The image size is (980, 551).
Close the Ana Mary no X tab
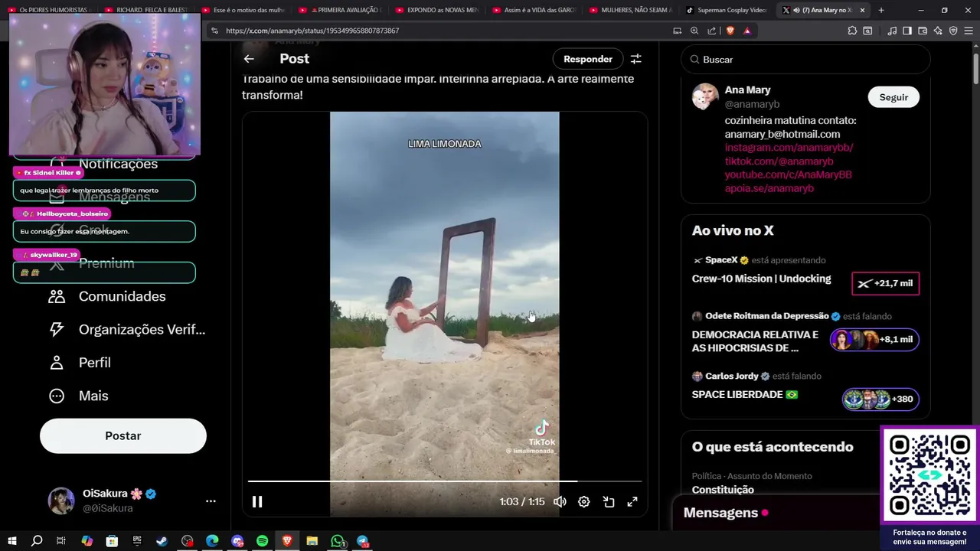click(x=863, y=10)
